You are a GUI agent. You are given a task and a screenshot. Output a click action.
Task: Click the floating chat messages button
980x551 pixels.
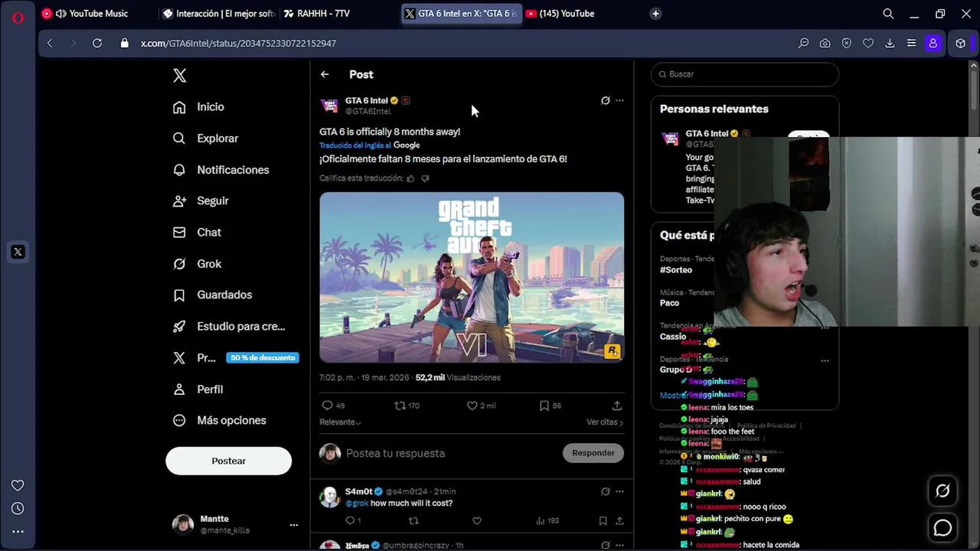coord(942,528)
